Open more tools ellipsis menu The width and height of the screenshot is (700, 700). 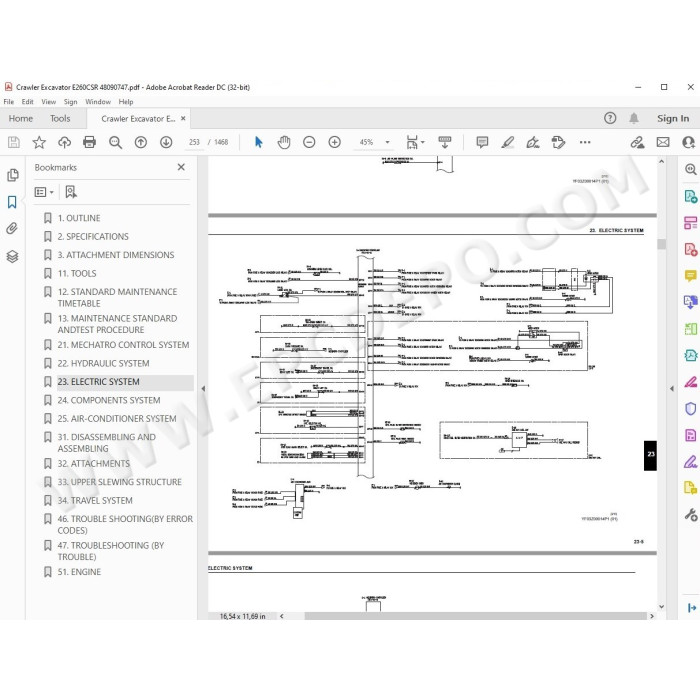[x=585, y=142]
